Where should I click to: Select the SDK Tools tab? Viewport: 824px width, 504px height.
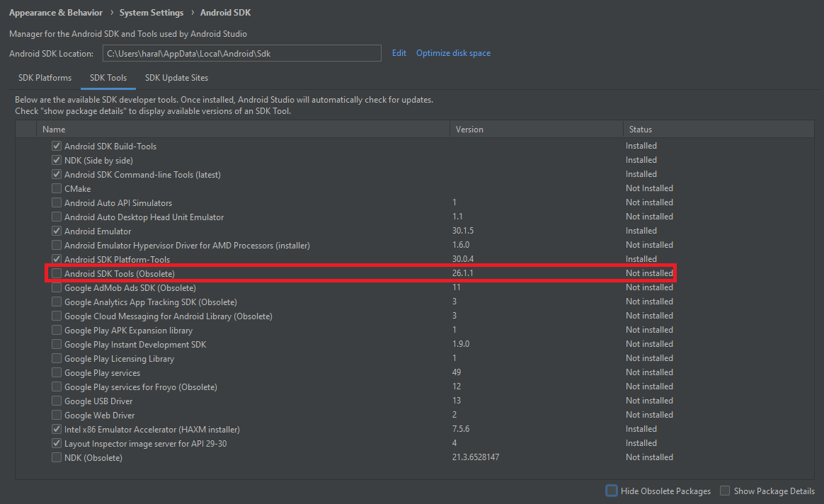(x=108, y=78)
